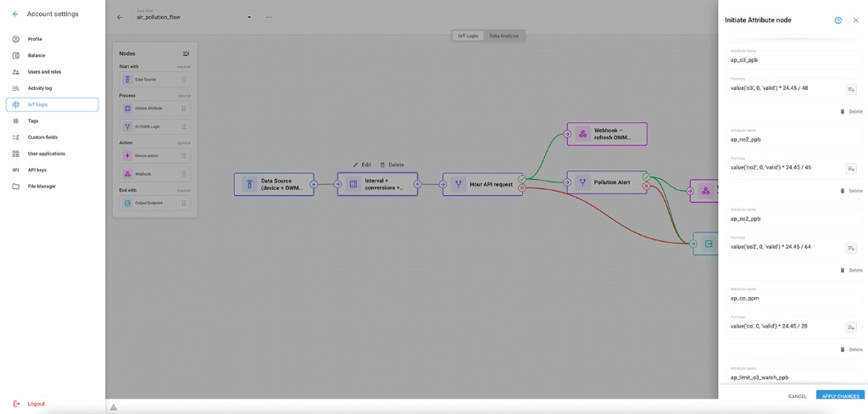868x414 pixels.
Task: Delete the ap_o3_ppb attribute
Action: tap(851, 111)
